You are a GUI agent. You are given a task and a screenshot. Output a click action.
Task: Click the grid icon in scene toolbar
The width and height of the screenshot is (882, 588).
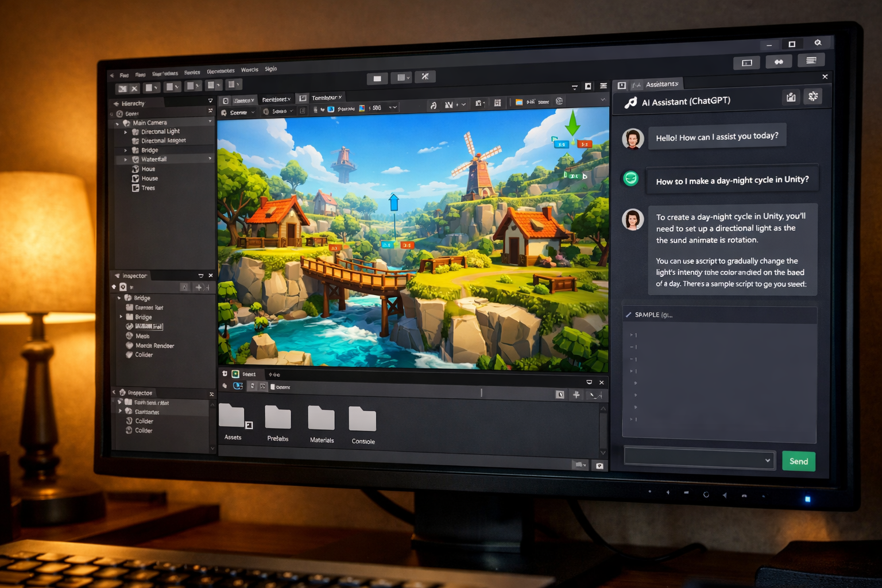(x=497, y=103)
